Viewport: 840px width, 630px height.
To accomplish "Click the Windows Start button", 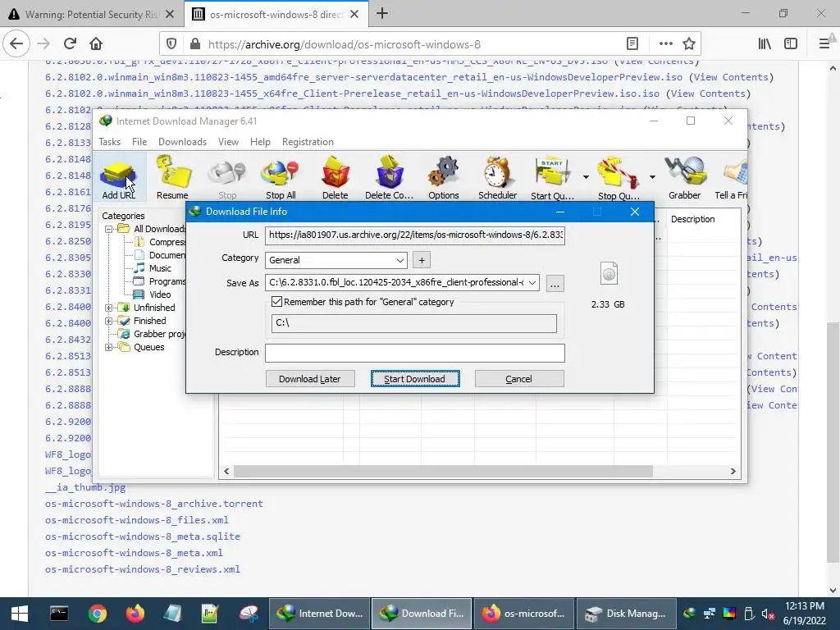I will coord(20,614).
